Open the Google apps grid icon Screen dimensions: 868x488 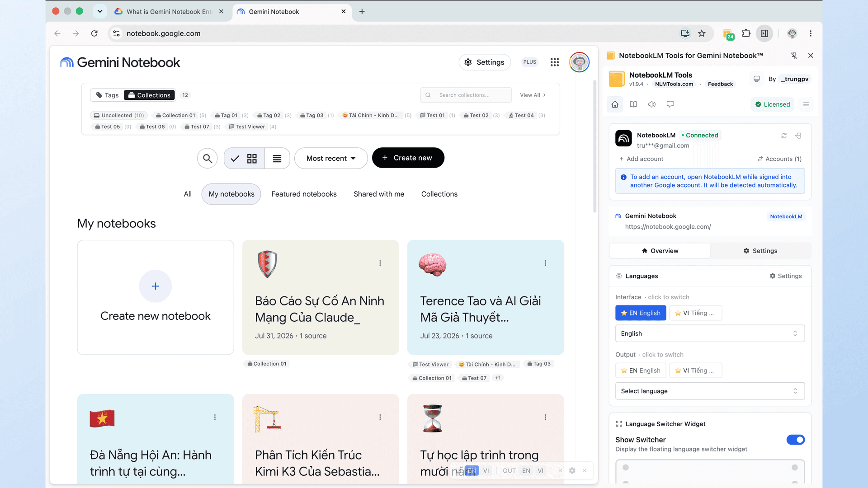(555, 62)
